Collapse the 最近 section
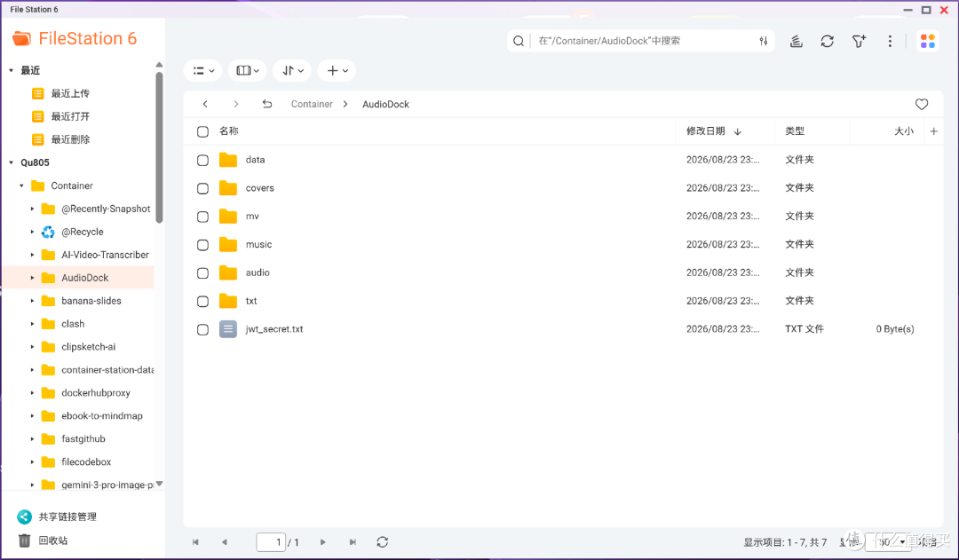959x560 pixels. pyautogui.click(x=11, y=70)
